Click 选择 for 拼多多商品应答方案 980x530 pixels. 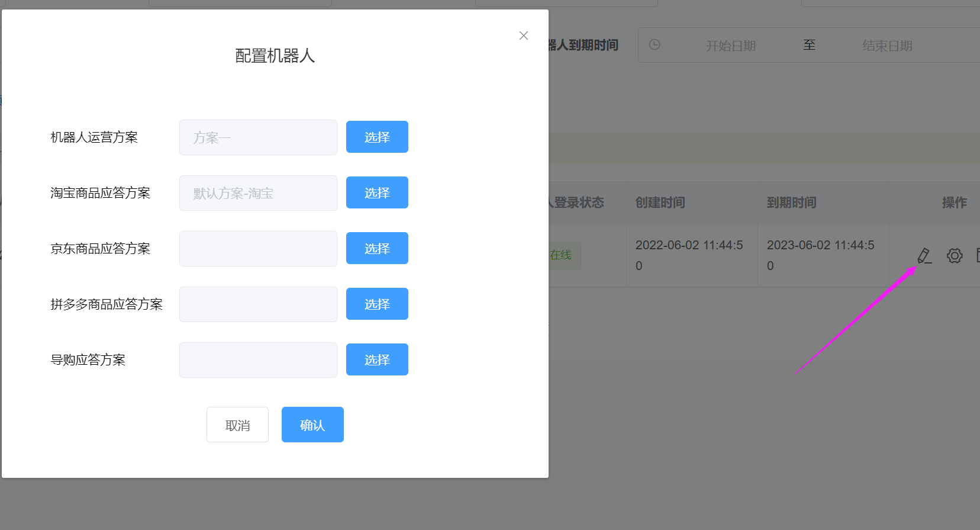coord(377,304)
